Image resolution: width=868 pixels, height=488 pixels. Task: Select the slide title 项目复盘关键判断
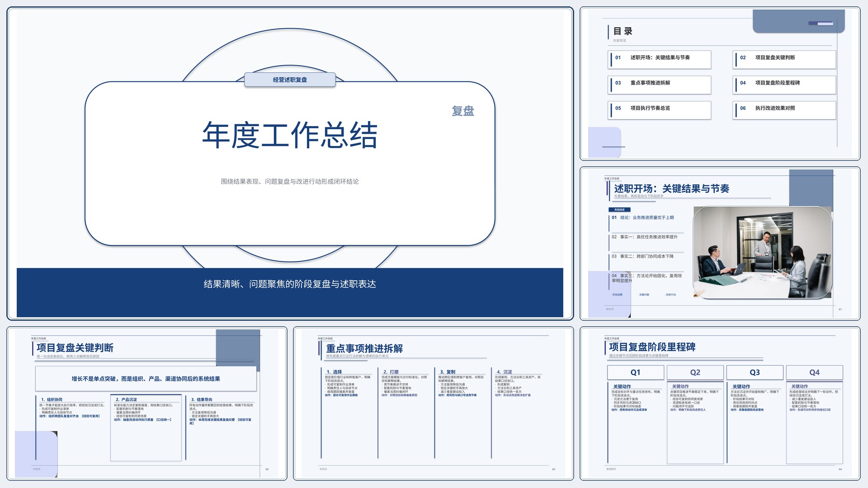point(75,348)
